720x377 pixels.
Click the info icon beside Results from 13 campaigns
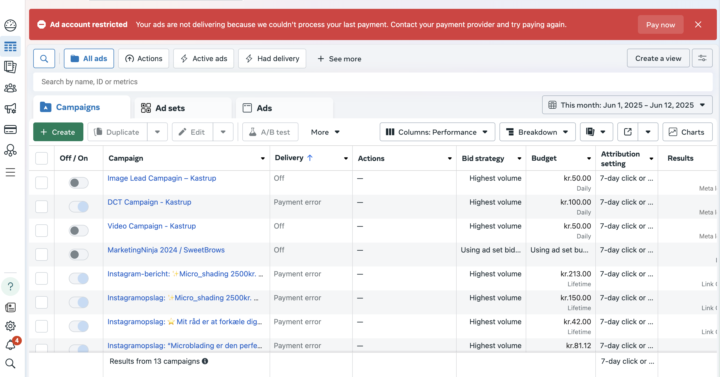(x=205, y=361)
